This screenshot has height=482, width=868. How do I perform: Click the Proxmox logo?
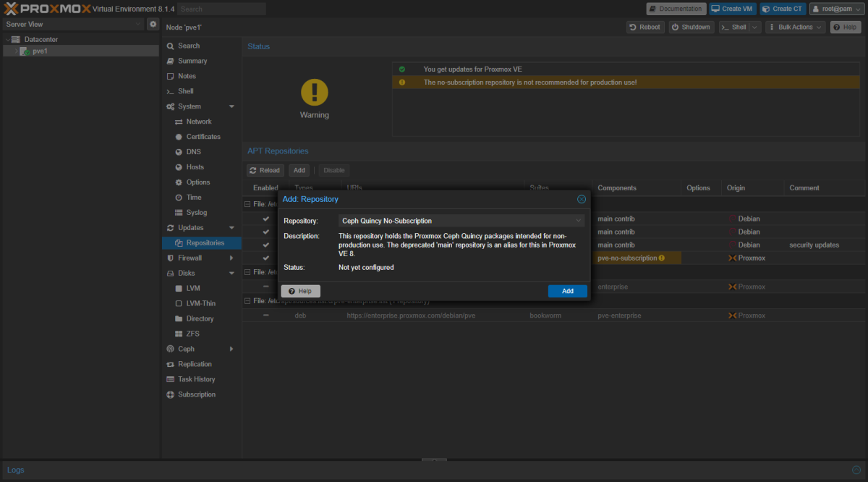(47, 8)
